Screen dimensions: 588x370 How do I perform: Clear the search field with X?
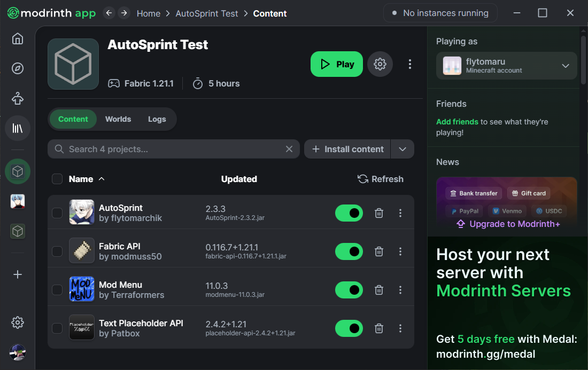289,149
